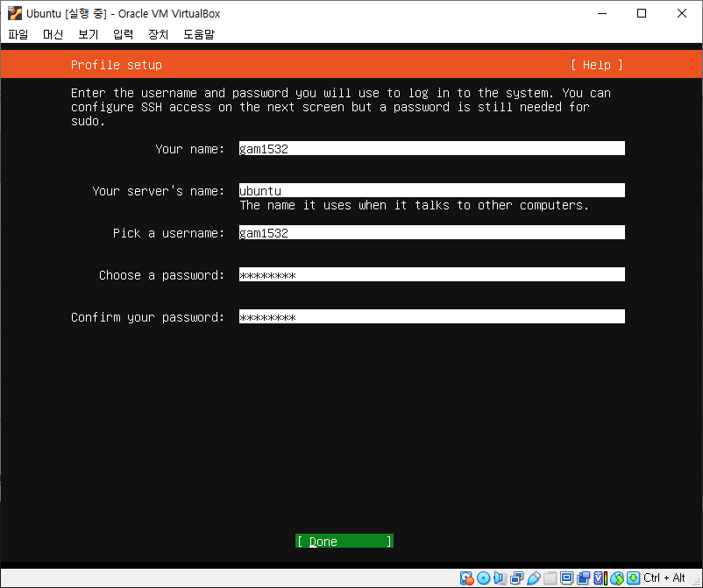Viewport: 703px width, 588px height.
Task: Open the 입력 menu
Action: pos(123,34)
